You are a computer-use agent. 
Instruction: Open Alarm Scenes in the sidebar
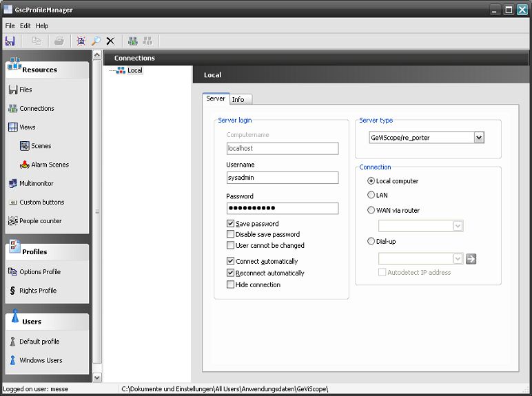pos(50,165)
